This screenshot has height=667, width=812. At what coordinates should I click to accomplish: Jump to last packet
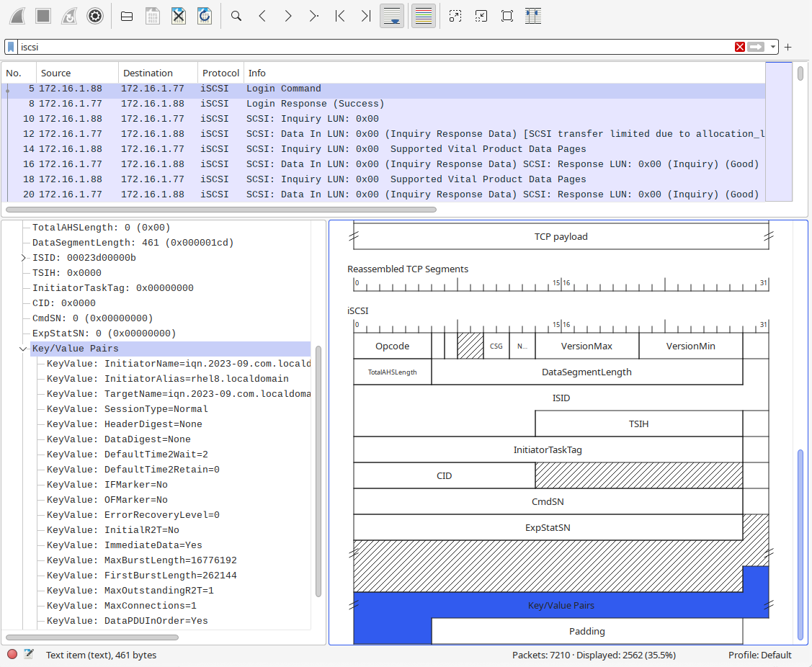pos(366,16)
